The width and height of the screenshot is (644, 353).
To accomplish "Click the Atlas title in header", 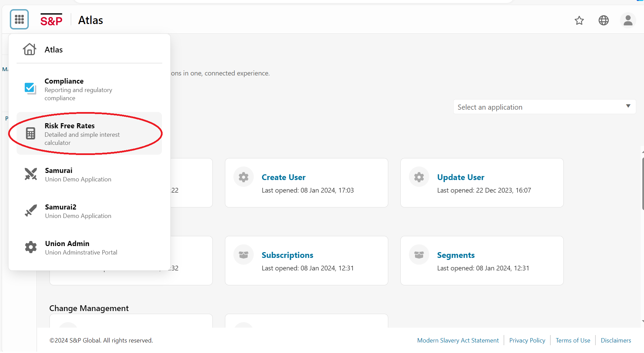I will [90, 20].
